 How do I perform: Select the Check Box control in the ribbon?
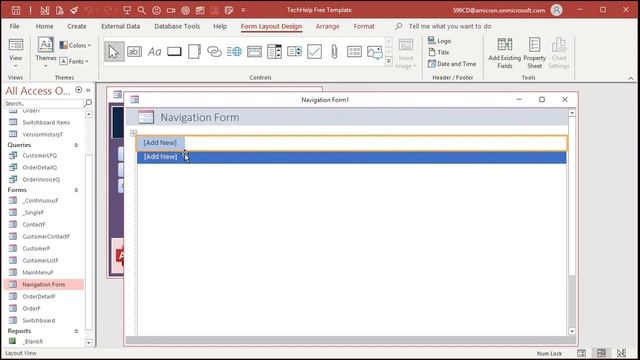(x=314, y=52)
